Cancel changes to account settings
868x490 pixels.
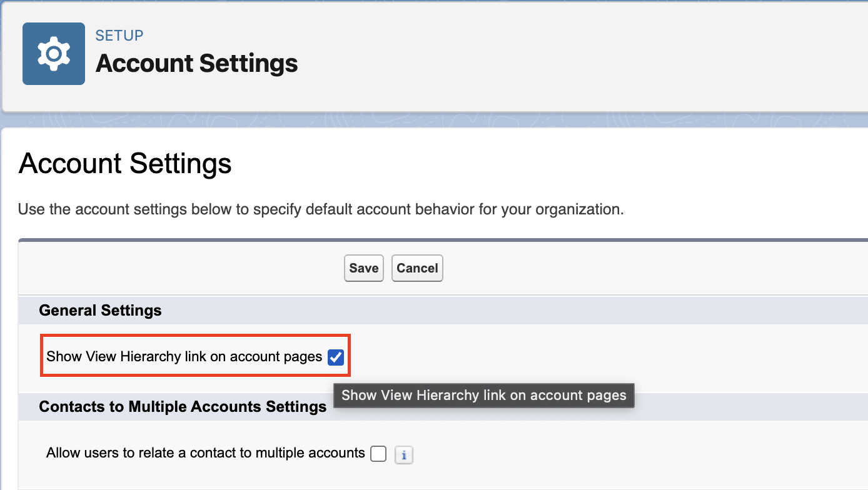pyautogui.click(x=417, y=267)
